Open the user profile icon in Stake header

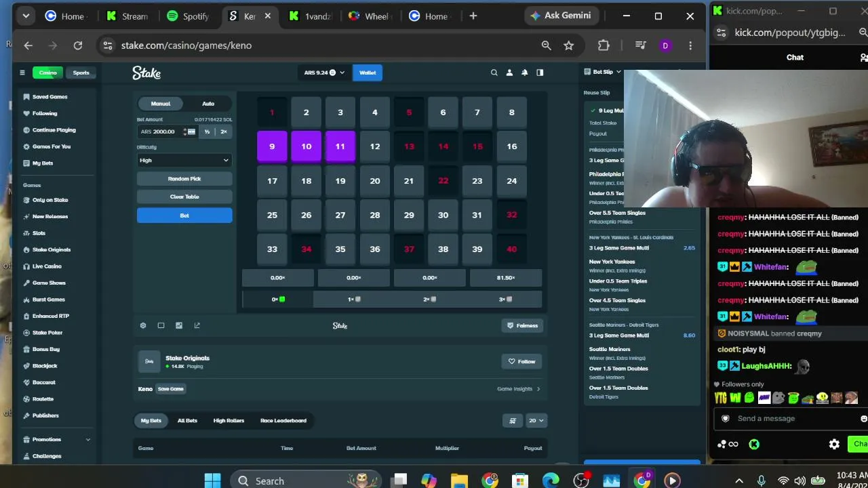click(509, 73)
